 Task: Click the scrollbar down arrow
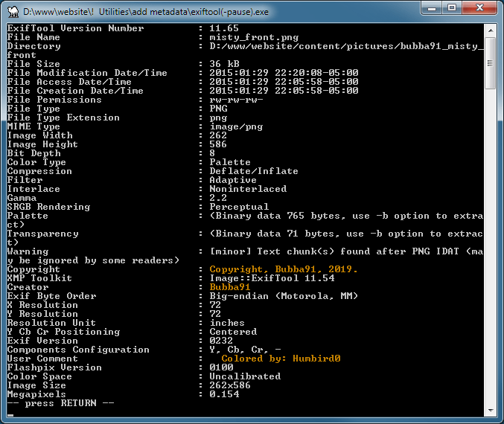point(490,411)
